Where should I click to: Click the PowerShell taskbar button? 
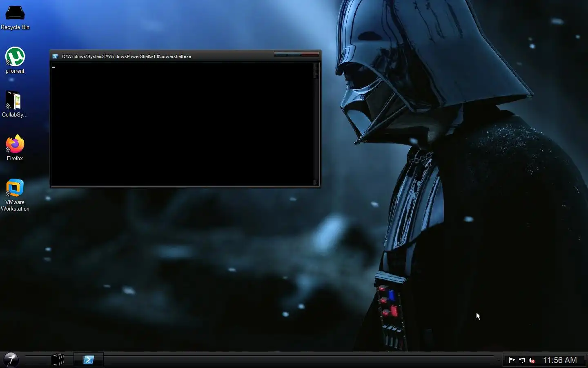pos(88,360)
